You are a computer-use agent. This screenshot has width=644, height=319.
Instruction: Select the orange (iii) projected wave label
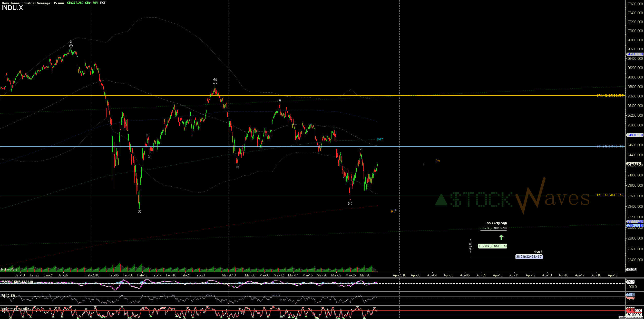[393, 211]
